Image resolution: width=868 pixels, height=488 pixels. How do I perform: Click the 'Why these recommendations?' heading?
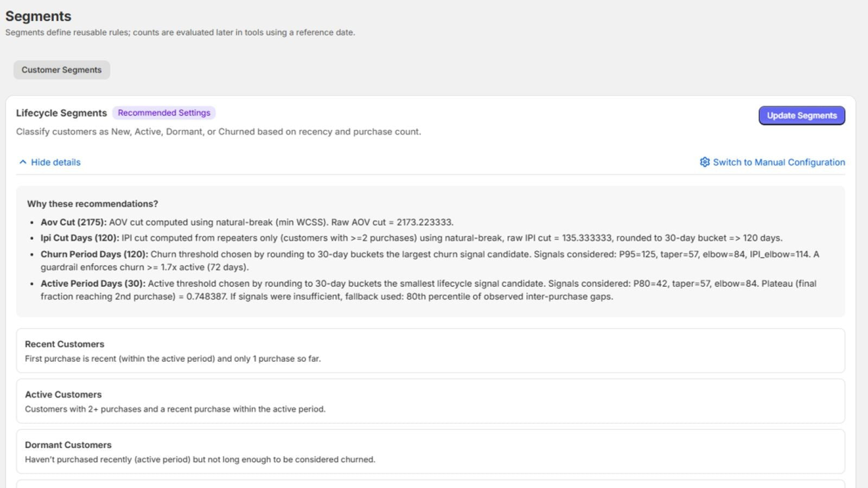coord(92,204)
